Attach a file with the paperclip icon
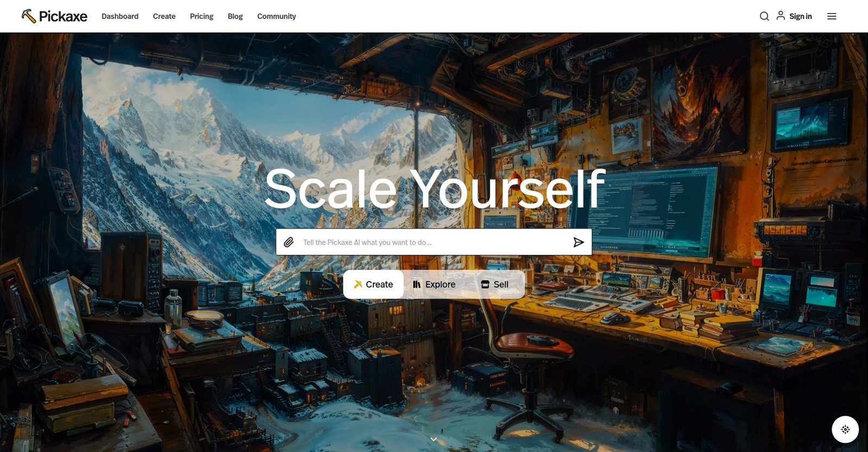 click(x=289, y=242)
